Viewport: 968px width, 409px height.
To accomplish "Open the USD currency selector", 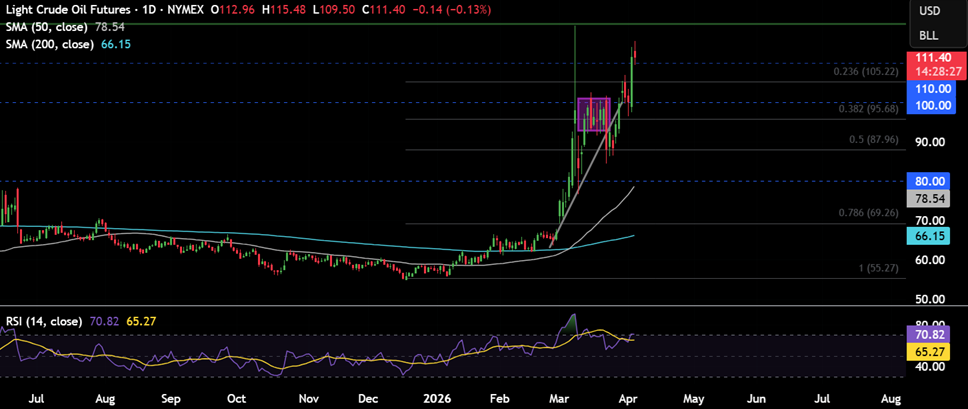I will 929,11.
